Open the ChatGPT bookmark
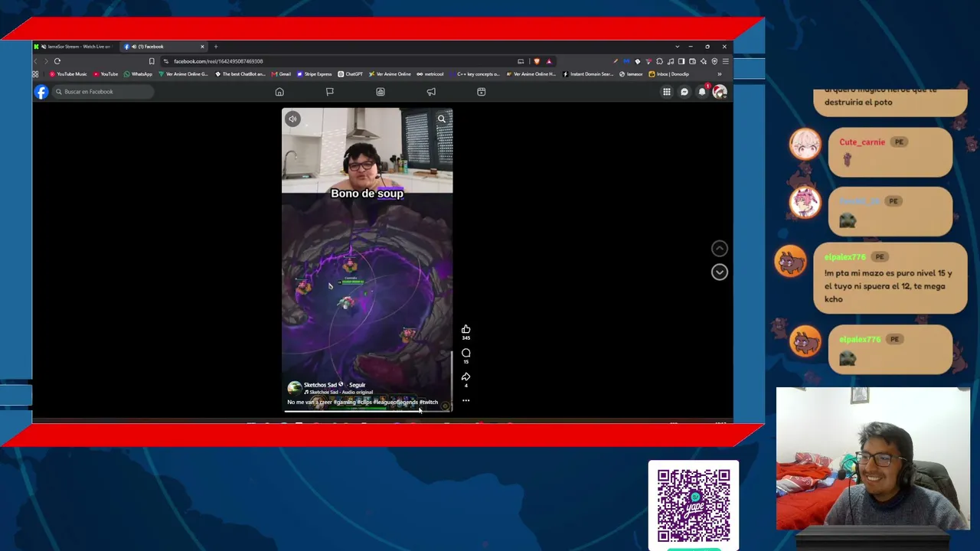This screenshot has width=980, height=551. [351, 74]
